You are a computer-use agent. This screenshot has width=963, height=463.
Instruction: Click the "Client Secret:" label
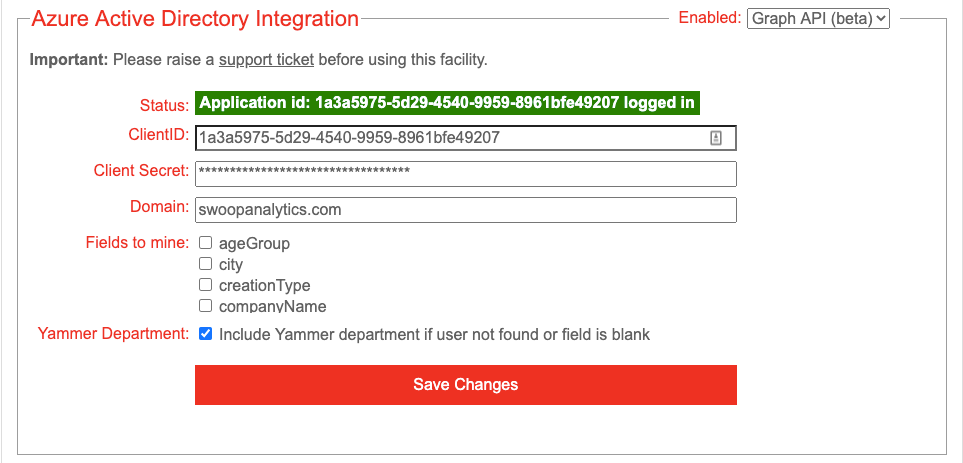[x=141, y=171]
